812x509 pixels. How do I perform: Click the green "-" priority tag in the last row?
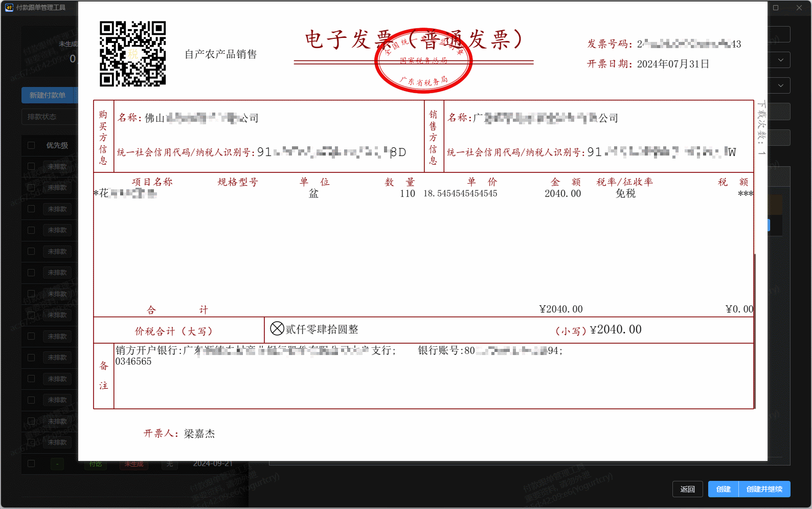tap(57, 464)
